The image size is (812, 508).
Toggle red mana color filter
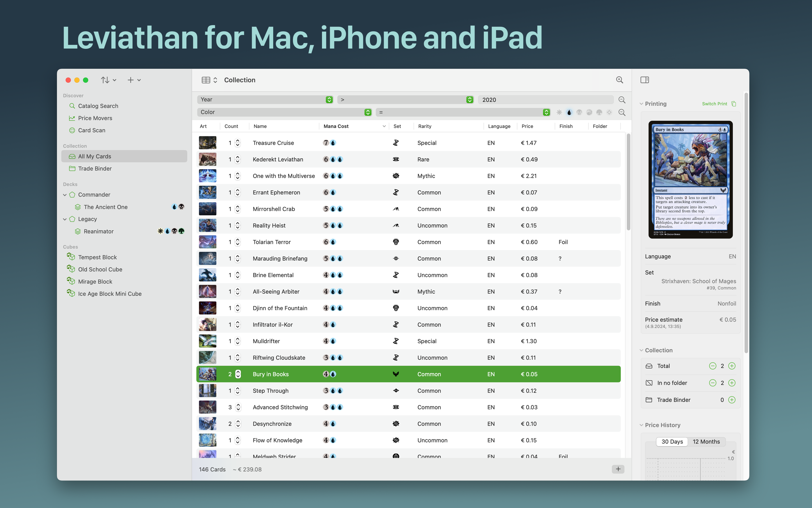[x=589, y=112]
